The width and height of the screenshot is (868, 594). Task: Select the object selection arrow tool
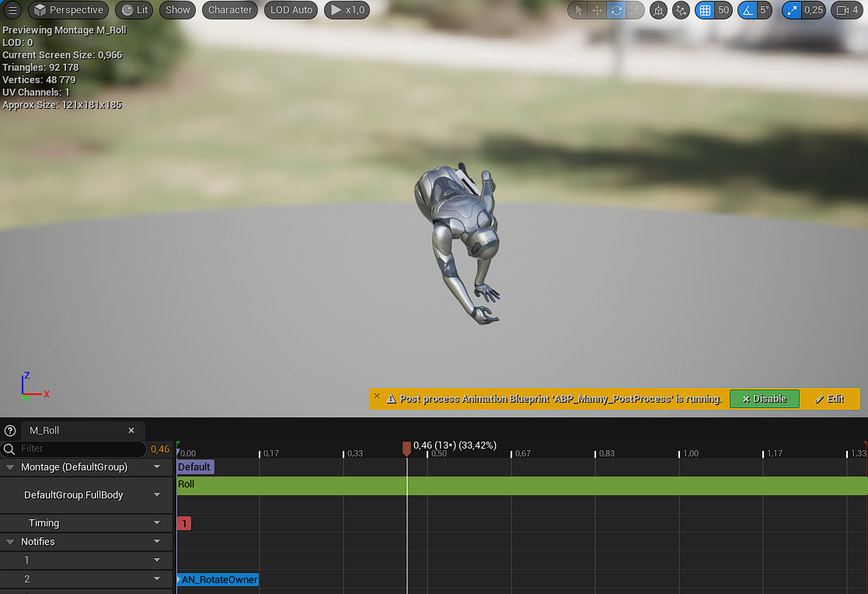(x=578, y=10)
